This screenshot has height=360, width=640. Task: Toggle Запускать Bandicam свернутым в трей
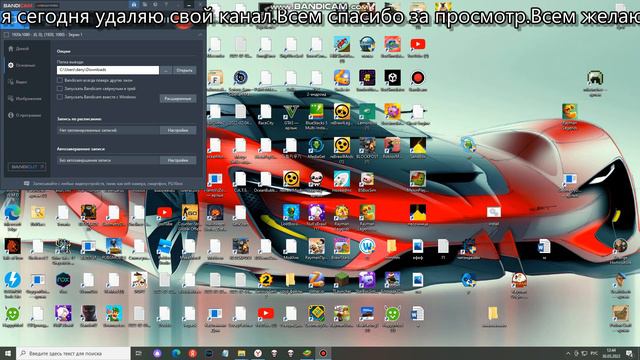pos(60,89)
